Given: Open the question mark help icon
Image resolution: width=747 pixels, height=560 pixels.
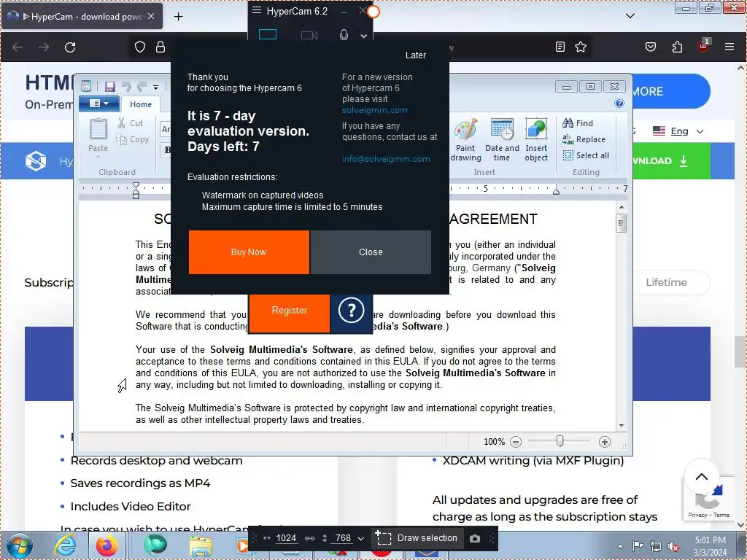Looking at the screenshot, I should click(x=351, y=311).
